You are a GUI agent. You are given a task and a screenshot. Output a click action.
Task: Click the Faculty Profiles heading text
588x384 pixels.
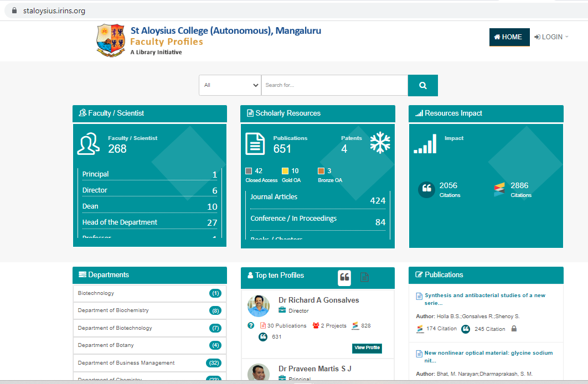(167, 41)
